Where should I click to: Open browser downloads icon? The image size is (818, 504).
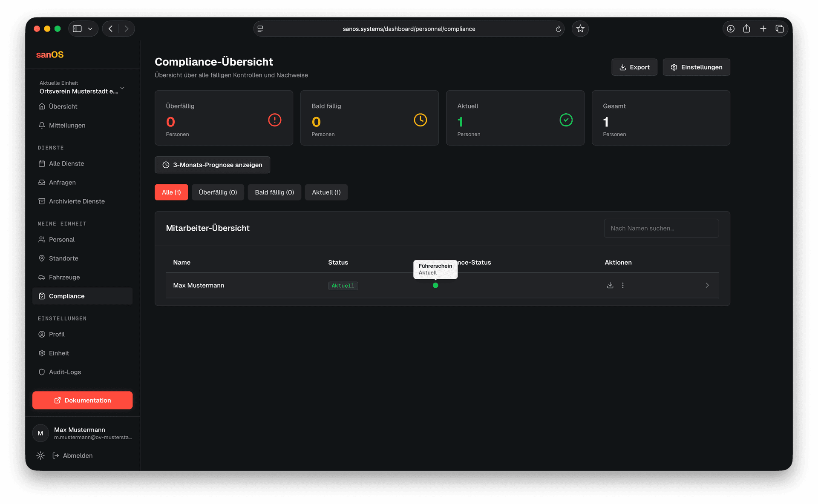731,29
